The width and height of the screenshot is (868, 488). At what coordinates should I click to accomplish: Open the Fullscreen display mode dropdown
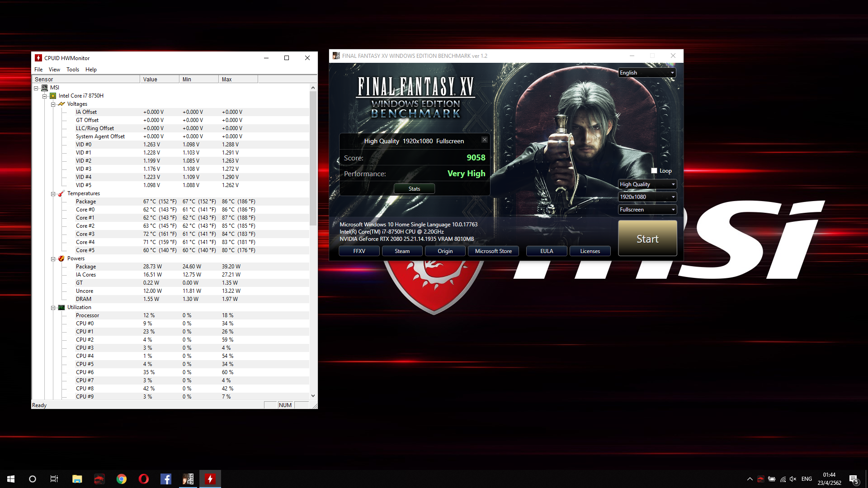tap(647, 210)
